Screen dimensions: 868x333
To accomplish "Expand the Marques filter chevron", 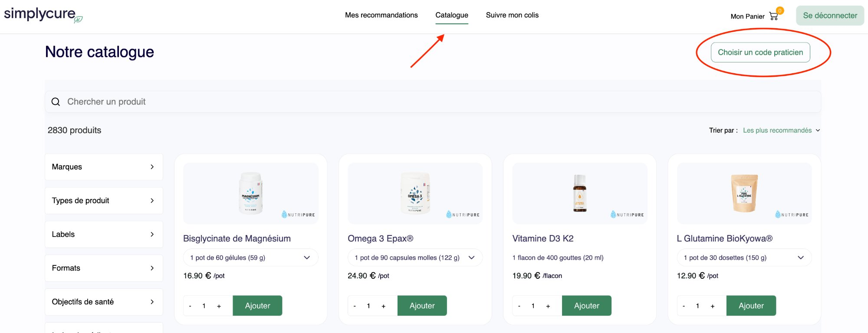I will (x=151, y=166).
